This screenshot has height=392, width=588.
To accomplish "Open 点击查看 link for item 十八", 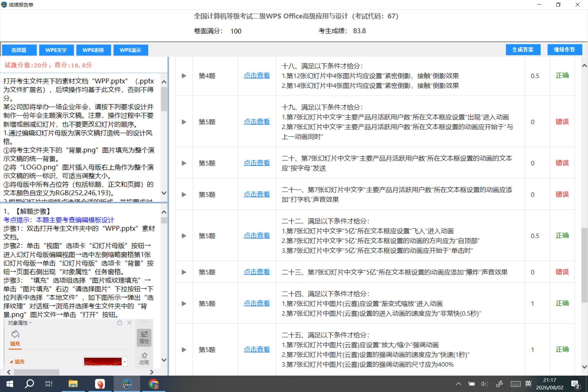I will (x=257, y=75).
